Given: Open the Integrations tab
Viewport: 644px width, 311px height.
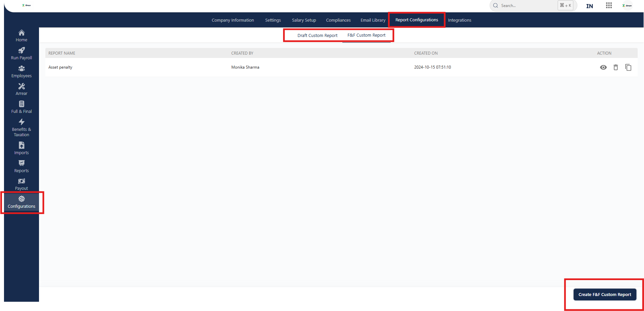Looking at the screenshot, I should 460,20.
